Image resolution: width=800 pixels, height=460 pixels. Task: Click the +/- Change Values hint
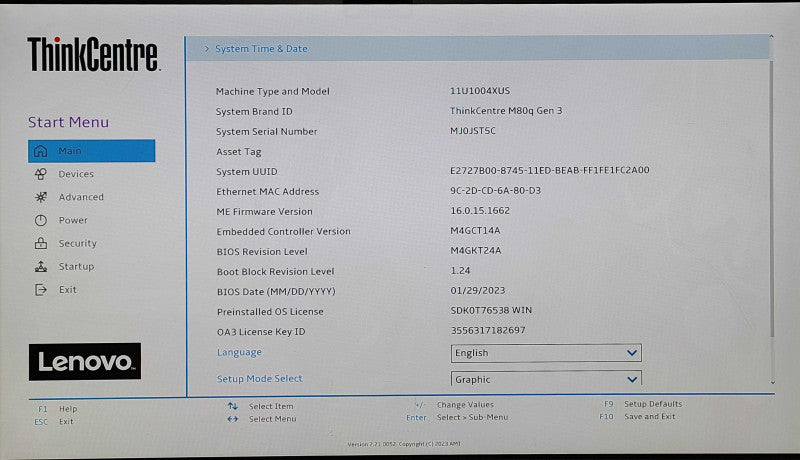click(x=454, y=404)
